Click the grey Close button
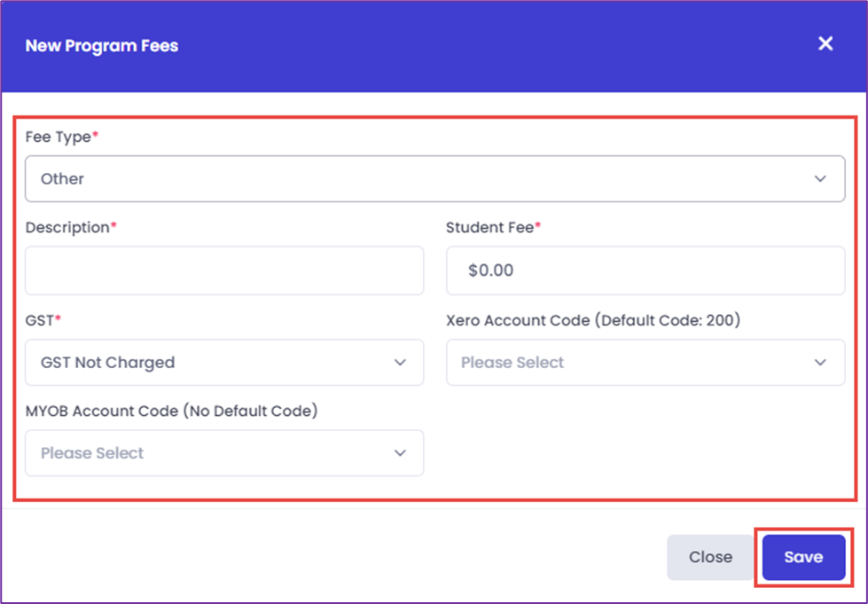This screenshot has width=868, height=604. (x=710, y=557)
